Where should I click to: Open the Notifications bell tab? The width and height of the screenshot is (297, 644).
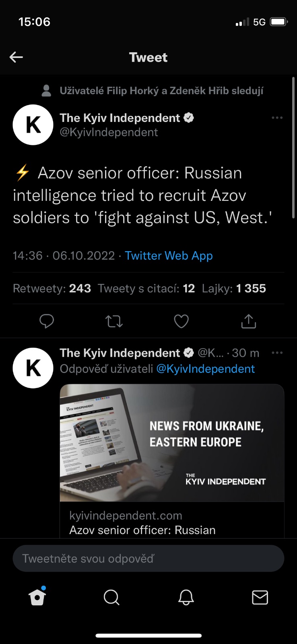pyautogui.click(x=186, y=597)
